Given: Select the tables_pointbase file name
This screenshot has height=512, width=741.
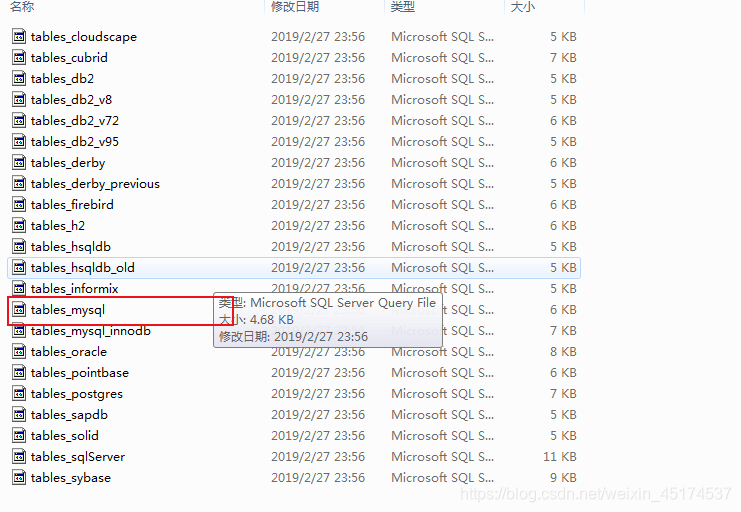Looking at the screenshot, I should click(x=79, y=373).
